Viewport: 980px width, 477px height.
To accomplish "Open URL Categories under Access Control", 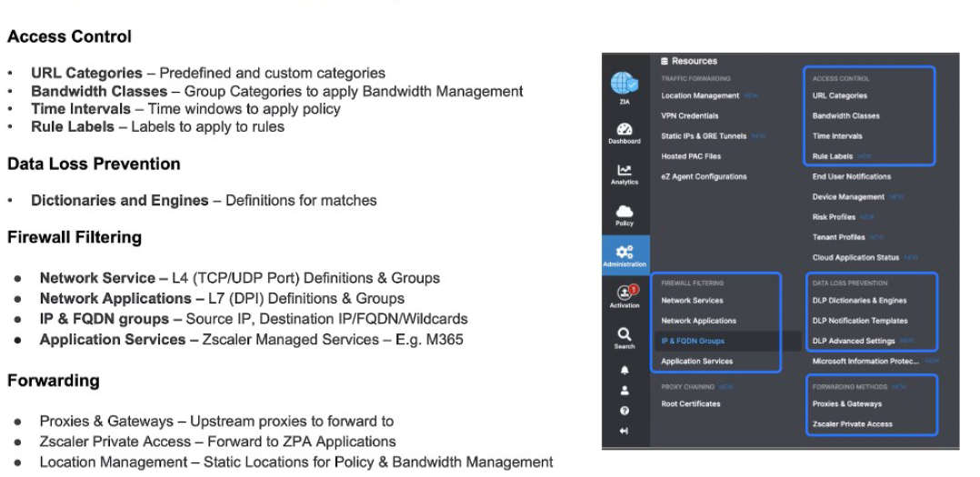I will [839, 95].
